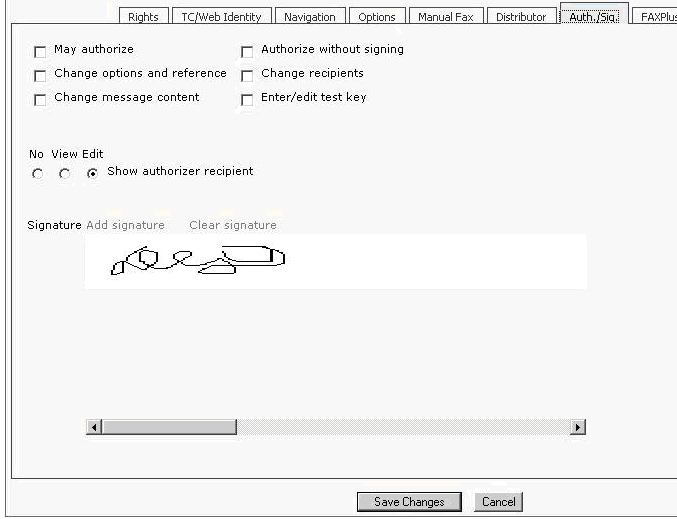Click the Add signature link

(x=125, y=225)
